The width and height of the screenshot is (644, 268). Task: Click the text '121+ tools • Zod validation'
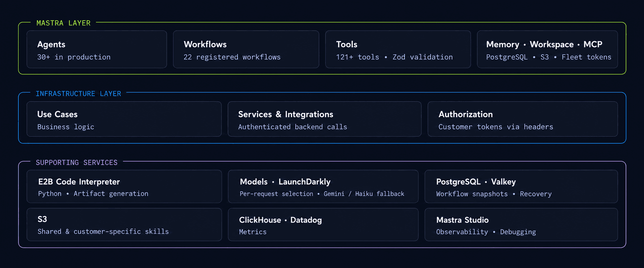pyautogui.click(x=394, y=57)
